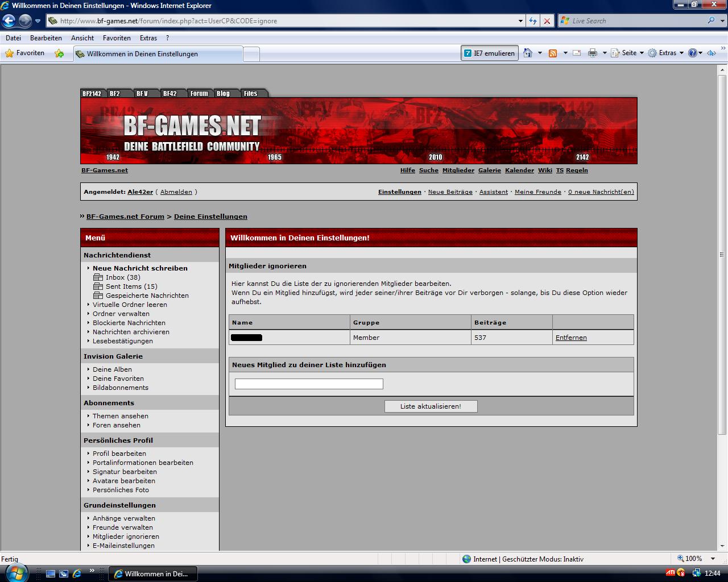Click the IE7 emulieren toolbar button
This screenshot has height=582, width=728.
[489, 53]
